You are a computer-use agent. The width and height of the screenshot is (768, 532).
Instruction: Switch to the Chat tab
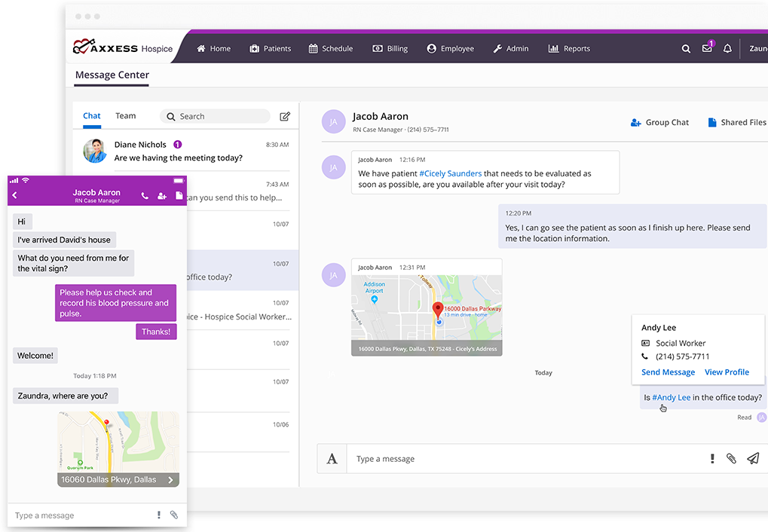coord(92,116)
